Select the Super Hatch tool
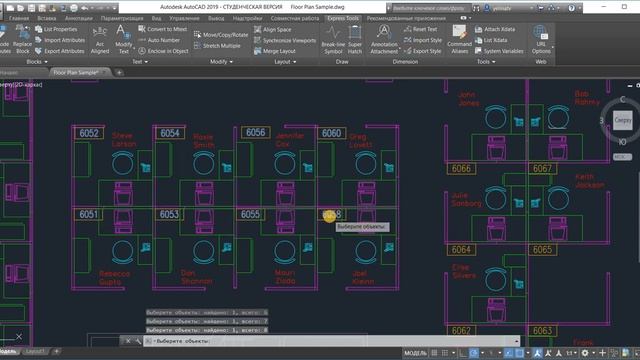Viewport: 640px width, 360px height. coord(355,40)
